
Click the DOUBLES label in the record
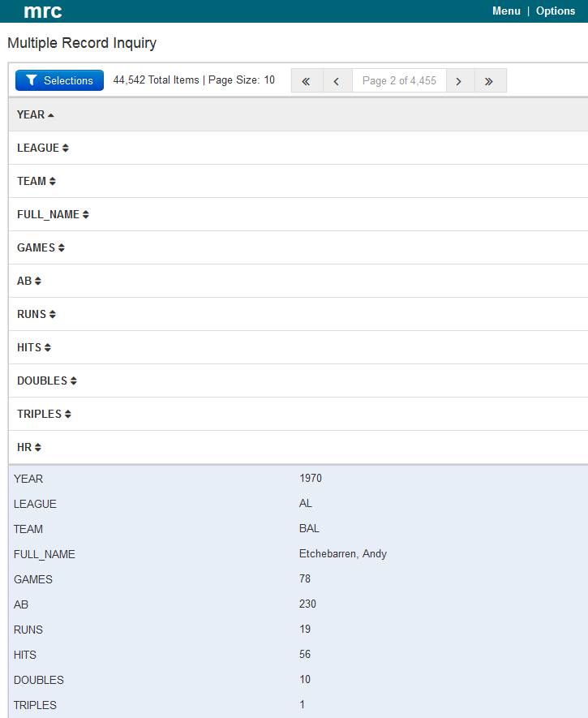click(x=39, y=681)
